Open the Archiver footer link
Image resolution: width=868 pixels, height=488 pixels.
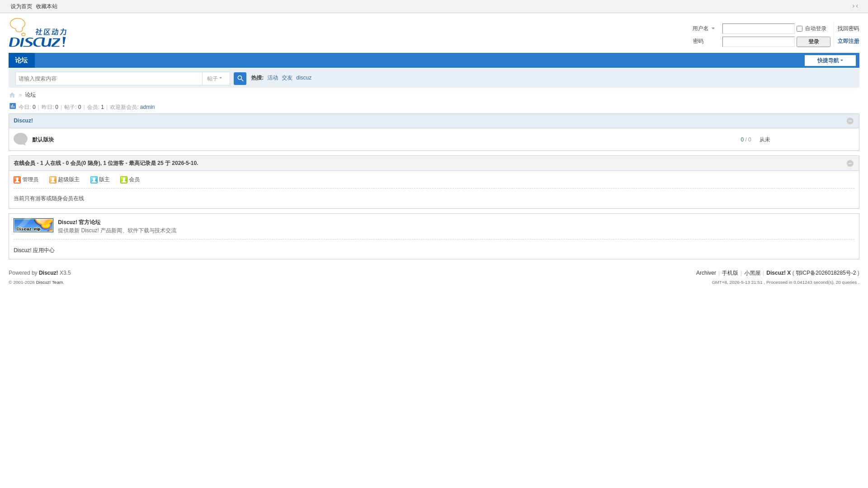point(706,273)
